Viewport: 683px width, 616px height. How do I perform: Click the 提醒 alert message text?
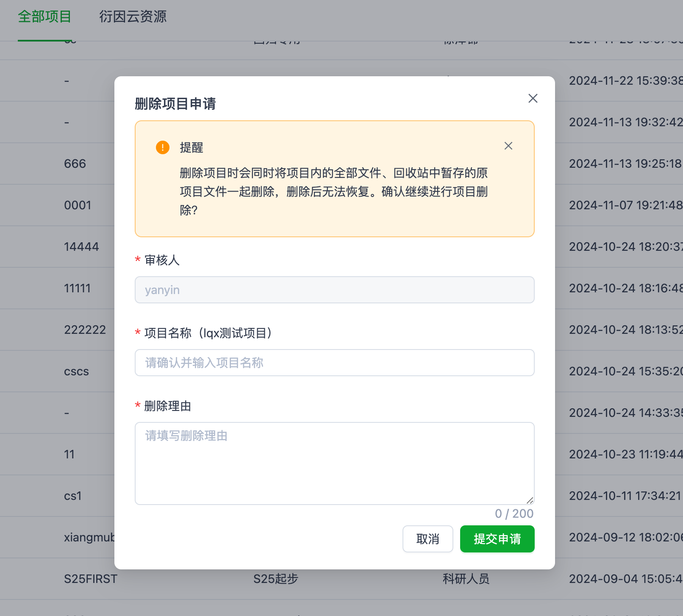pyautogui.click(x=334, y=191)
